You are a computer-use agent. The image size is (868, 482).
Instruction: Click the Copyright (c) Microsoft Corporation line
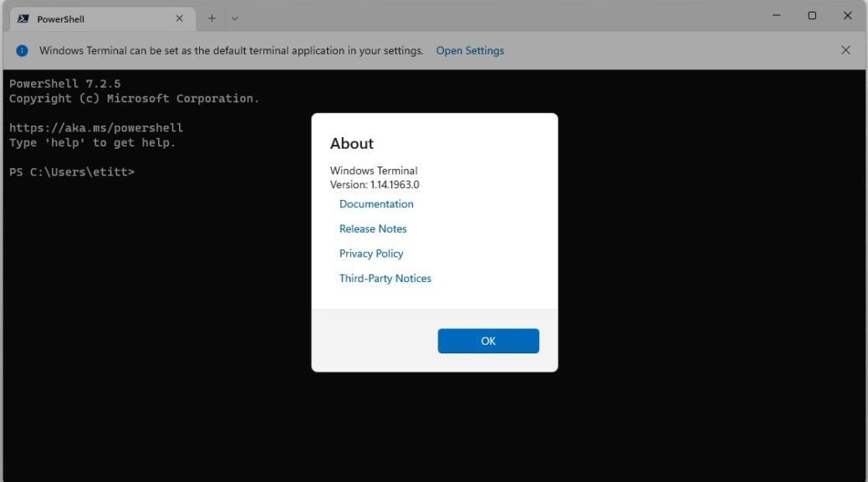tap(134, 99)
